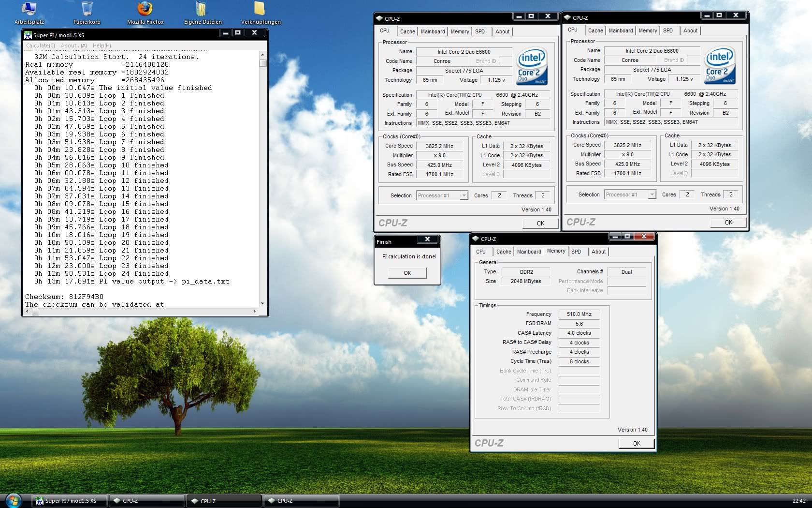The width and height of the screenshot is (812, 508).
Task: Click the Windows Start orb
Action: point(13,500)
